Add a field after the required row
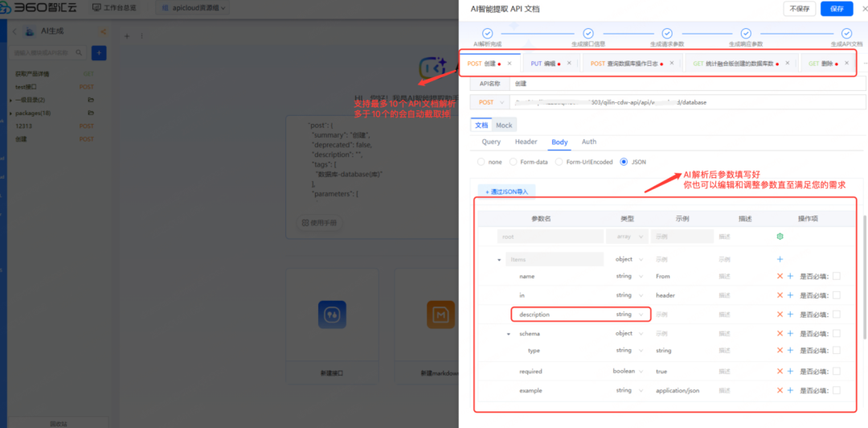 click(x=790, y=372)
